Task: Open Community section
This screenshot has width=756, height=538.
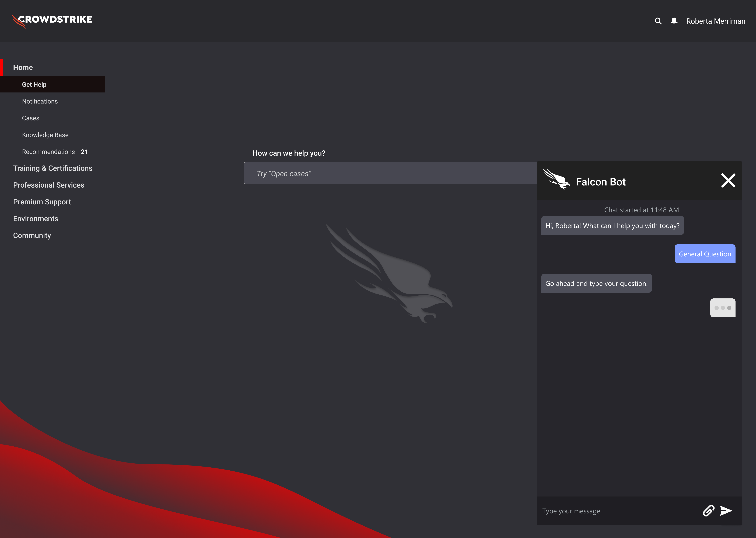Action: pyautogui.click(x=32, y=236)
